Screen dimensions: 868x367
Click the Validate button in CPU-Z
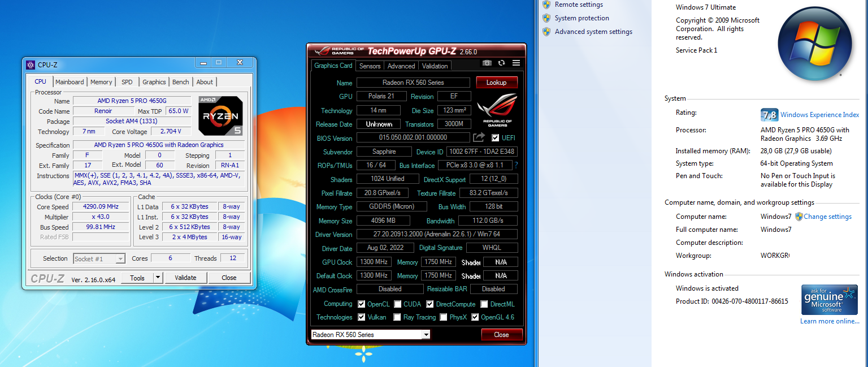click(185, 278)
